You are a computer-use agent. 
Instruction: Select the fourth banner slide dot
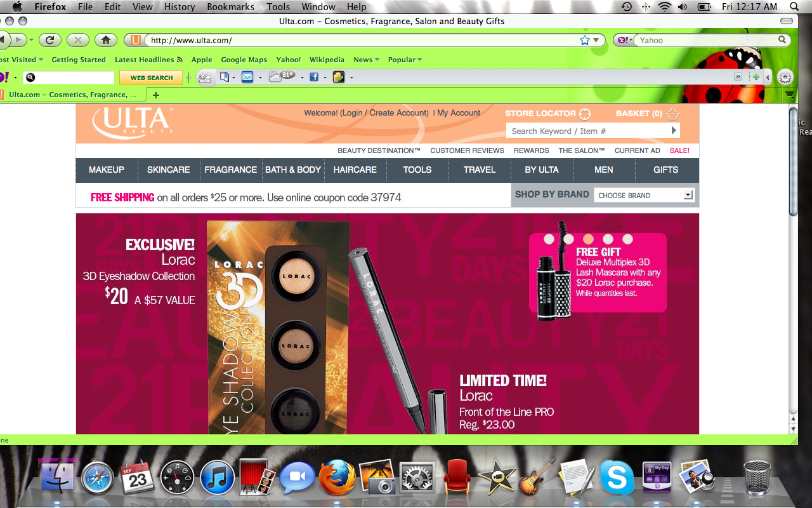608,239
